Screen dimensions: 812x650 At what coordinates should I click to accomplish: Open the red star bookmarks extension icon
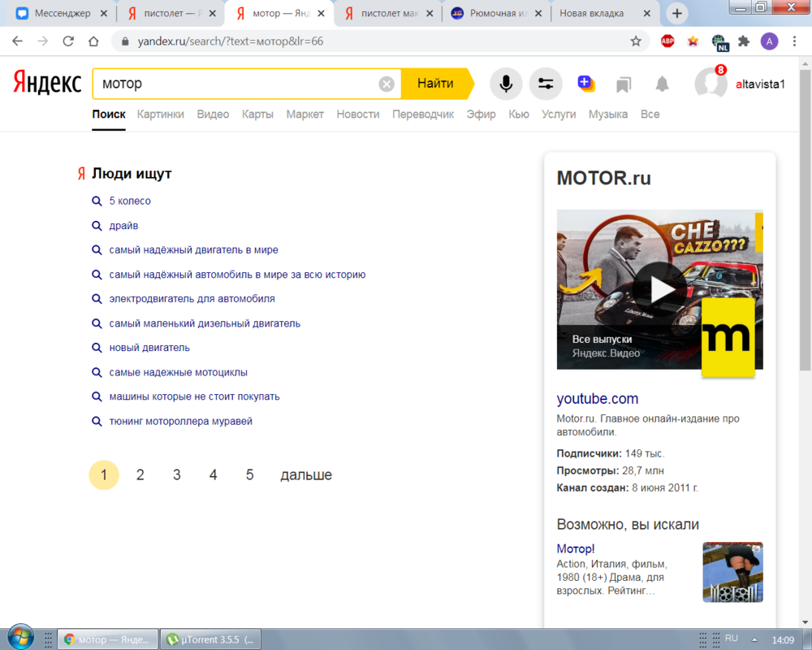[x=693, y=41]
